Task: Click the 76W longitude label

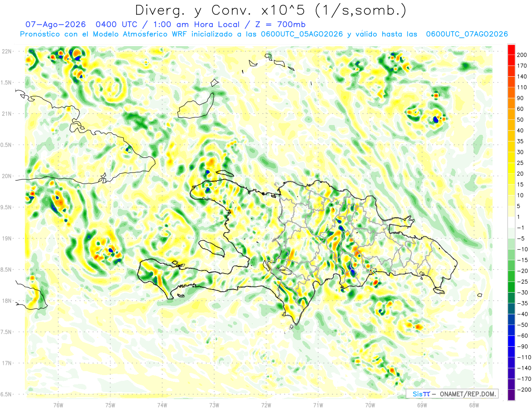Action: pos(58,405)
